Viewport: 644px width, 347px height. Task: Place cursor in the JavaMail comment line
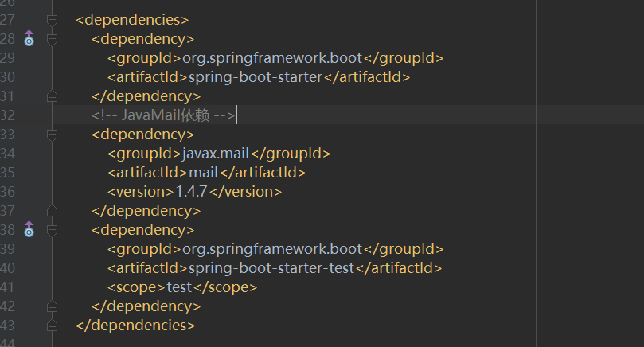point(163,115)
